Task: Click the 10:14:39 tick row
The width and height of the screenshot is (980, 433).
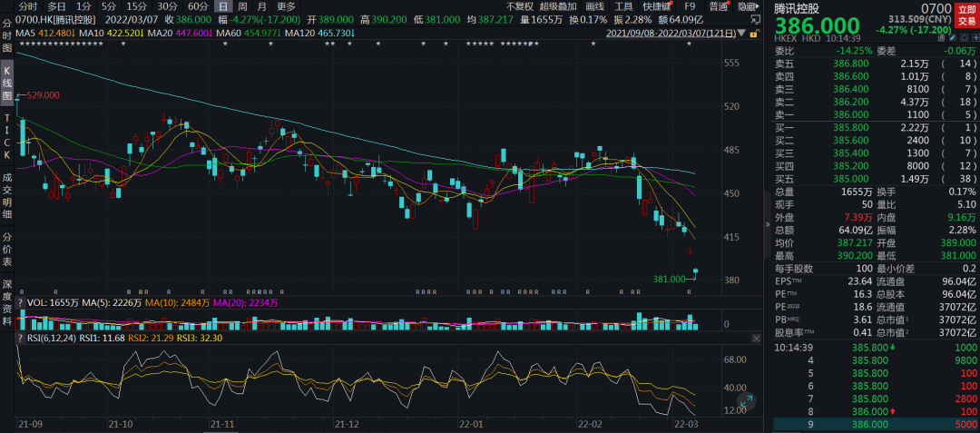Action: (875, 348)
